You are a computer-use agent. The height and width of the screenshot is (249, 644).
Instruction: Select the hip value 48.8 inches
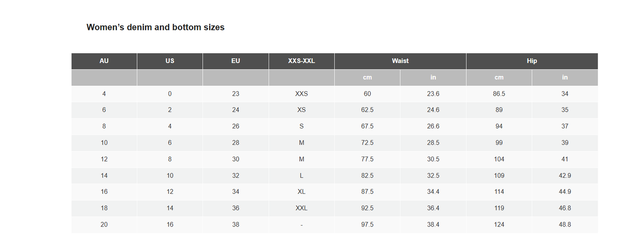coord(565,225)
